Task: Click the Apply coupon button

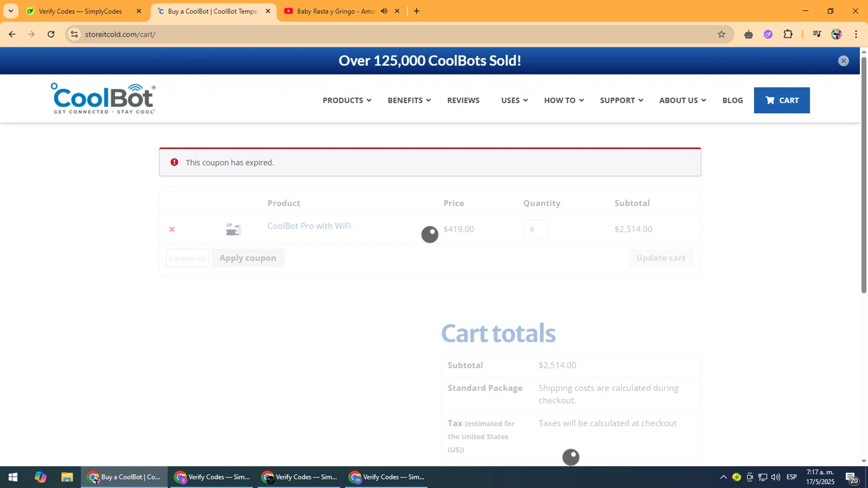Action: tap(248, 258)
